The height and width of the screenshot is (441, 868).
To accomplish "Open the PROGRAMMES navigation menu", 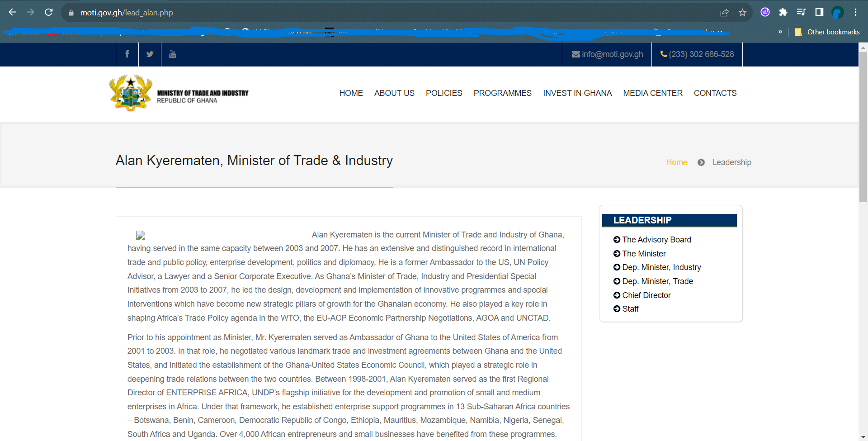I will tap(502, 93).
